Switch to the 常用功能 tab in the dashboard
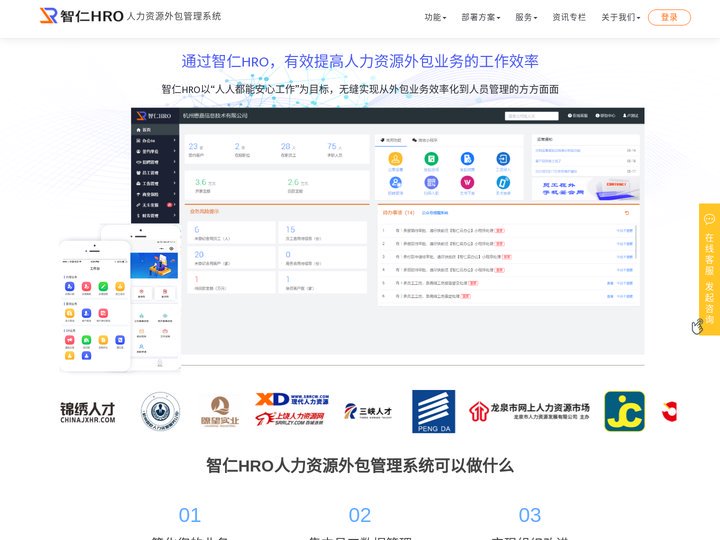The image size is (720, 540). (391, 140)
